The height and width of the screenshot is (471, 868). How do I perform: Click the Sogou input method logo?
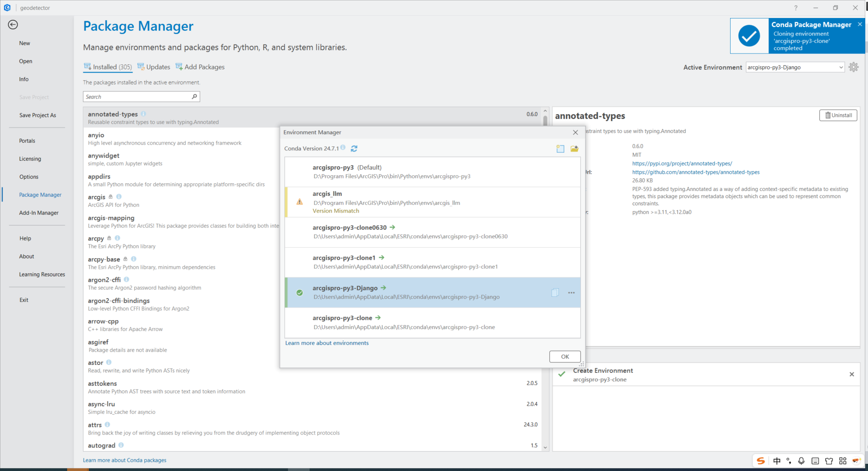[x=761, y=461]
